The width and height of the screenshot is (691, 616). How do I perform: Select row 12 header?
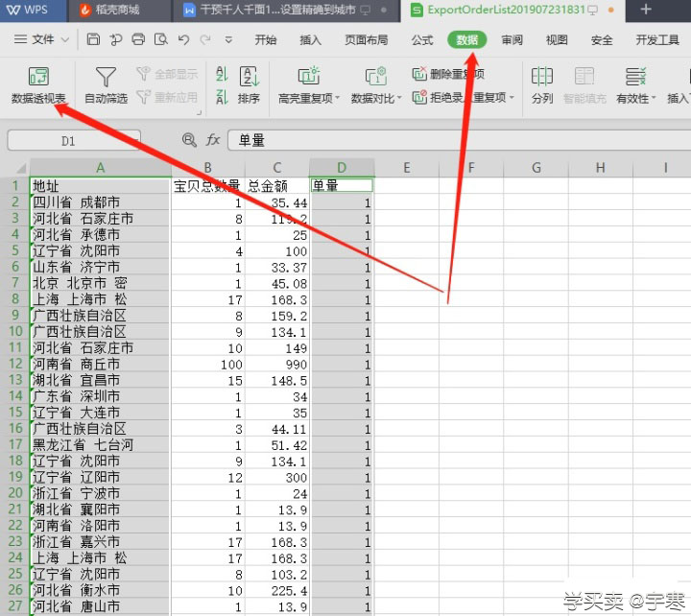[14, 364]
